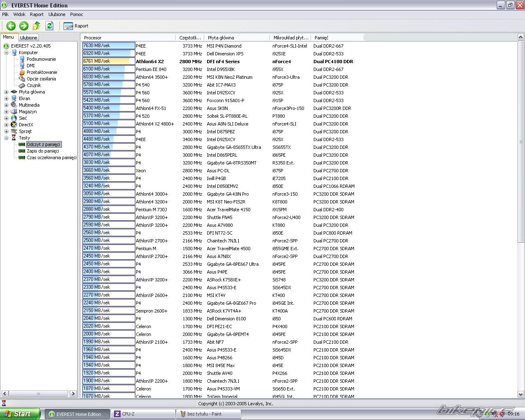
Task: Open the Windows Start button
Action: (x=20, y=414)
